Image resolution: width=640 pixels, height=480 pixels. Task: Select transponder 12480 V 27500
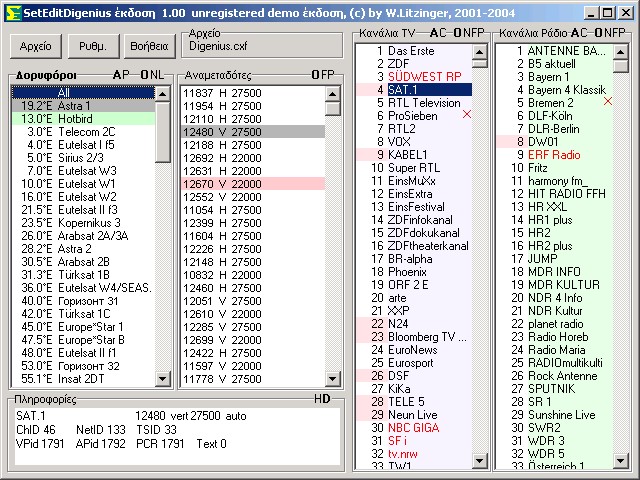coord(222,132)
